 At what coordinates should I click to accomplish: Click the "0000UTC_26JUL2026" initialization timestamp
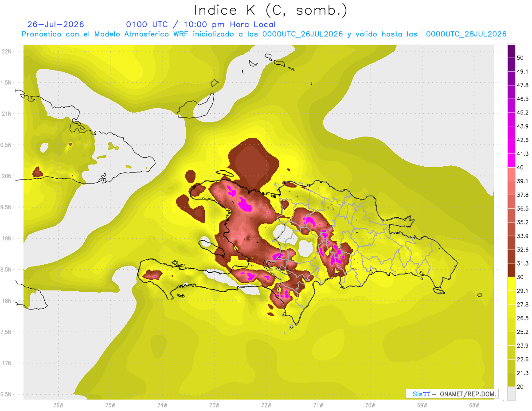coord(302,34)
